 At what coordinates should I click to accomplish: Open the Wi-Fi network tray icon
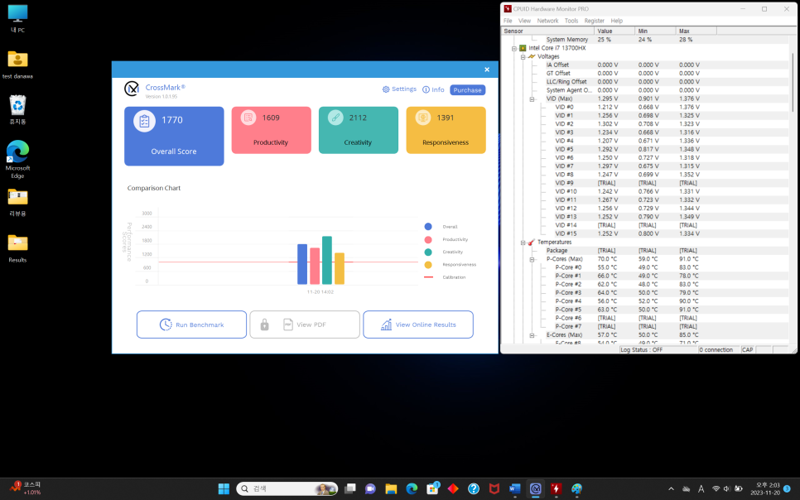716,489
